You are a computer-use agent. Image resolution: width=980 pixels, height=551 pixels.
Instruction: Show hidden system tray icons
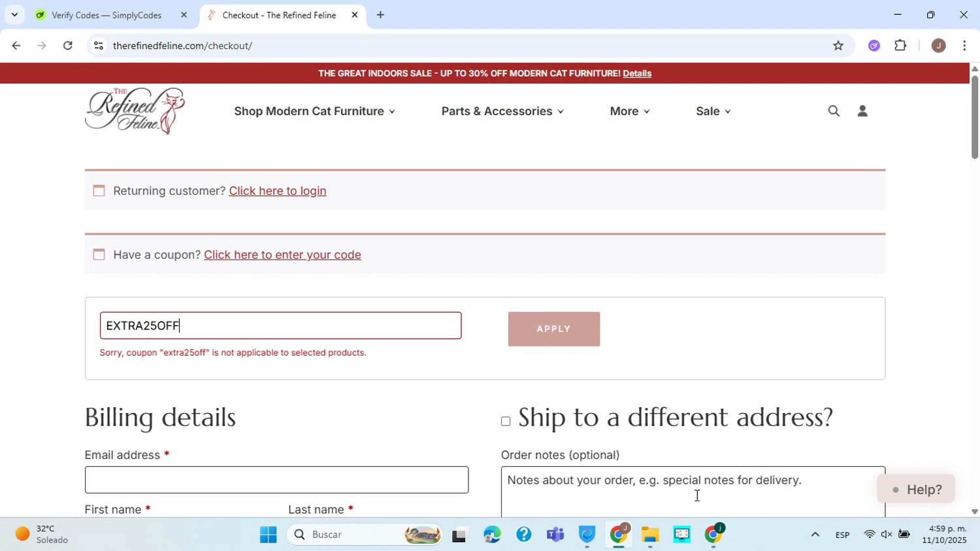[x=815, y=535]
